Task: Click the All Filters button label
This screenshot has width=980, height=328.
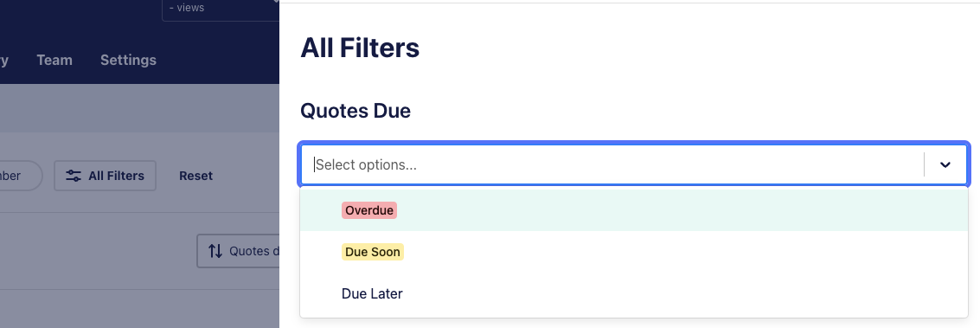Action: pyautogui.click(x=116, y=177)
